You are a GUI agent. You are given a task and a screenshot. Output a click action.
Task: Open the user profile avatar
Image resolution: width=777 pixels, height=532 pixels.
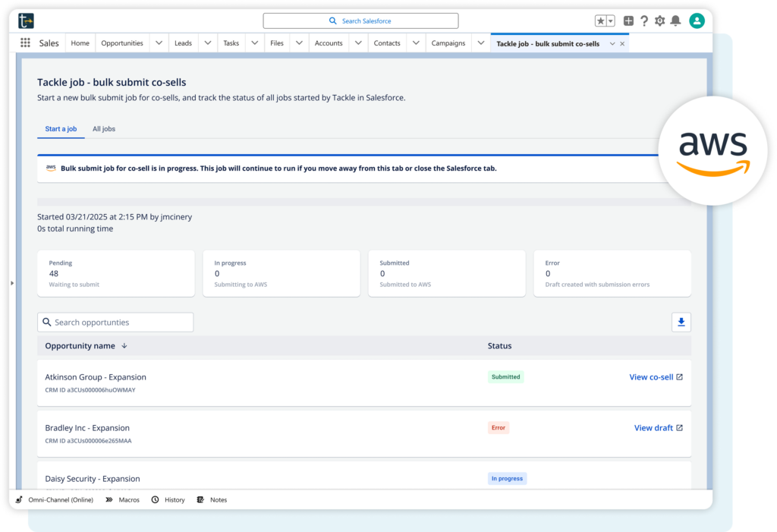coord(697,20)
